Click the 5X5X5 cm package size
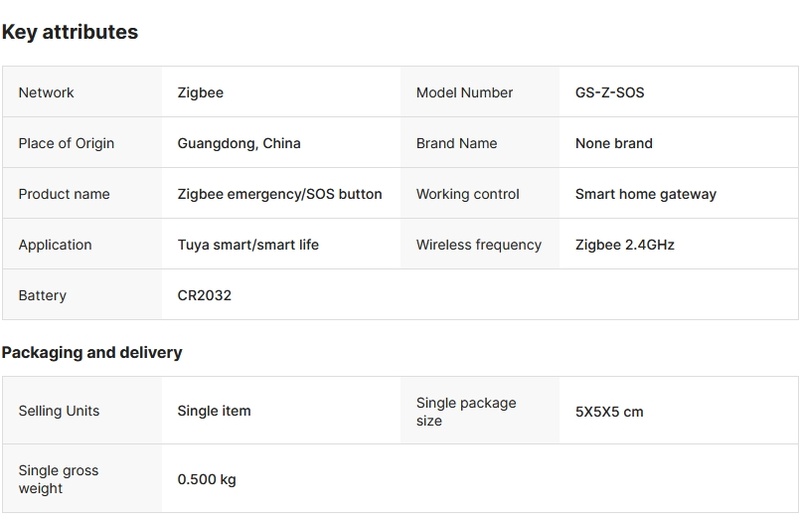Image resolution: width=800 pixels, height=523 pixels. coord(609,411)
